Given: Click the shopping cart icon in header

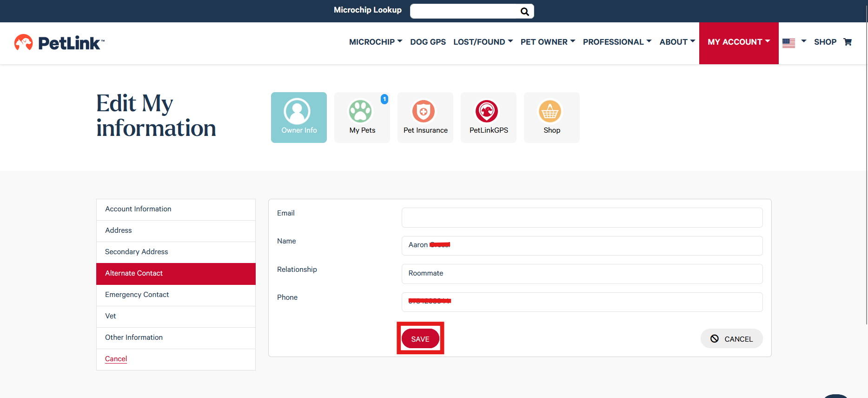Looking at the screenshot, I should tap(848, 42).
